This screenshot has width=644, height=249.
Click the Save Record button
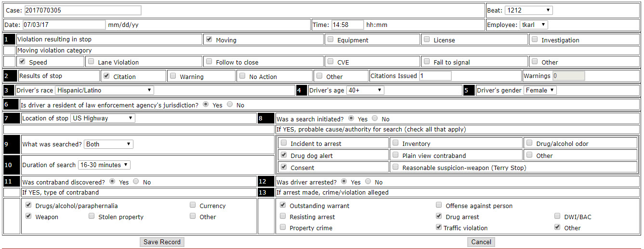point(162,242)
